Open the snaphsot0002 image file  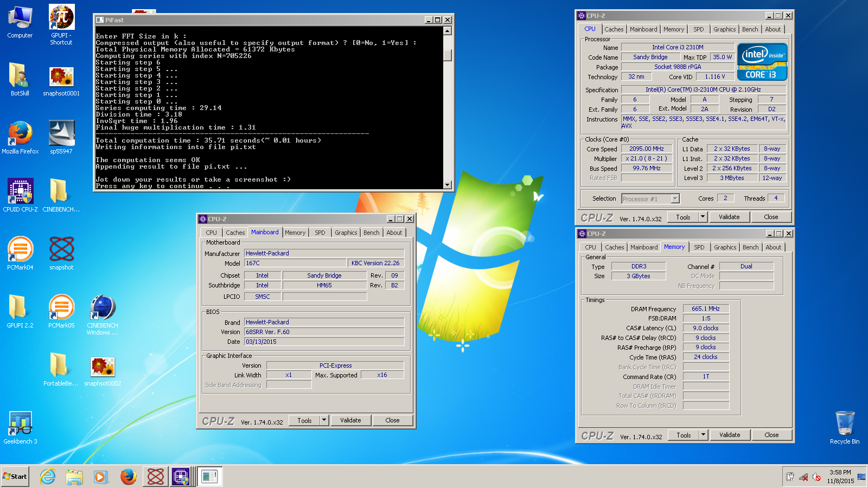tap(103, 371)
